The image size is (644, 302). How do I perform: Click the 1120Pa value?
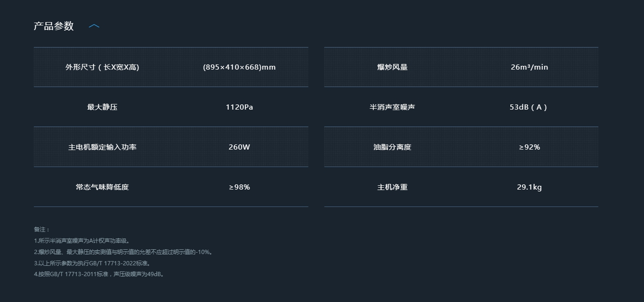tap(239, 107)
